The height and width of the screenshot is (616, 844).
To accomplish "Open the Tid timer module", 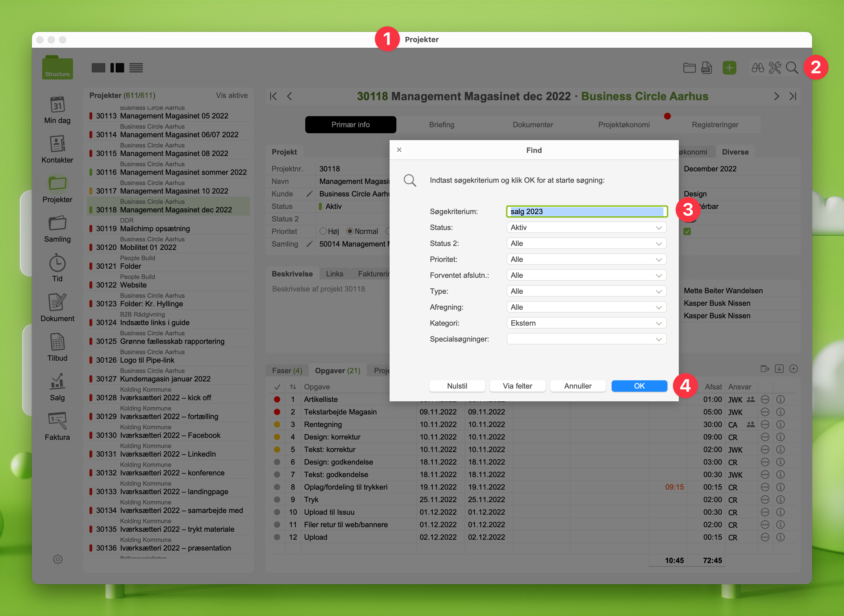I will pos(57,263).
